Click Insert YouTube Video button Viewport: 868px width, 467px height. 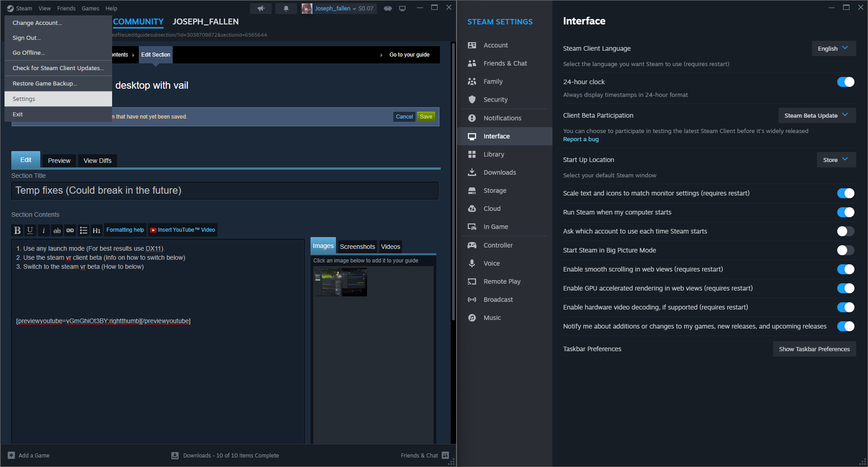coord(183,230)
